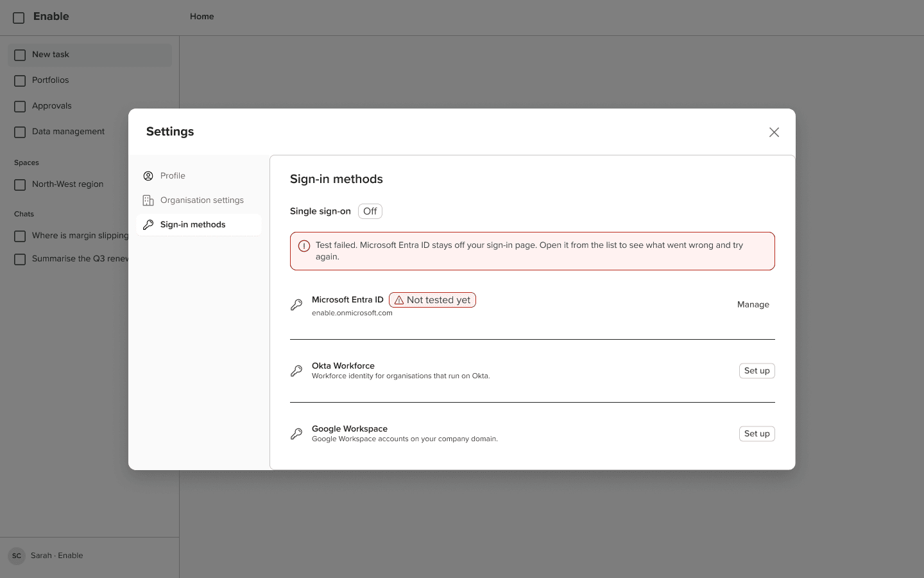The width and height of the screenshot is (924, 578).
Task: Click the Google Workspace title
Action: point(350,429)
